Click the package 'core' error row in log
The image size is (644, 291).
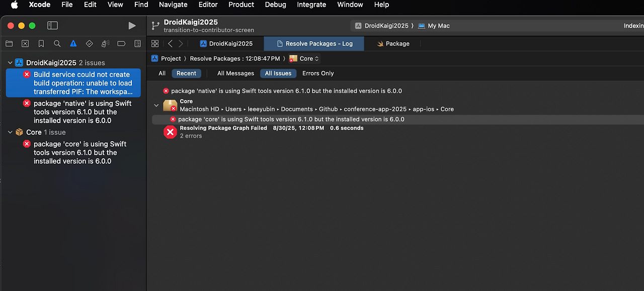coord(398,119)
